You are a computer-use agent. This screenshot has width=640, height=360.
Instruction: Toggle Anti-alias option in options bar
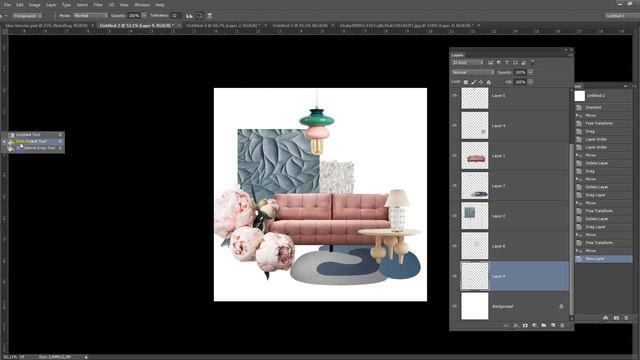click(x=189, y=16)
